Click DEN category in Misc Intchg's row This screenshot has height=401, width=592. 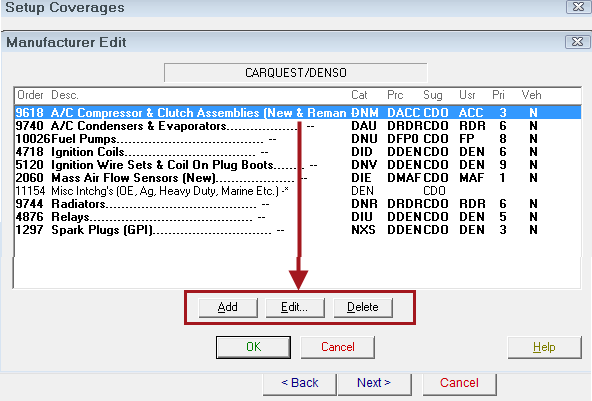[362, 191]
